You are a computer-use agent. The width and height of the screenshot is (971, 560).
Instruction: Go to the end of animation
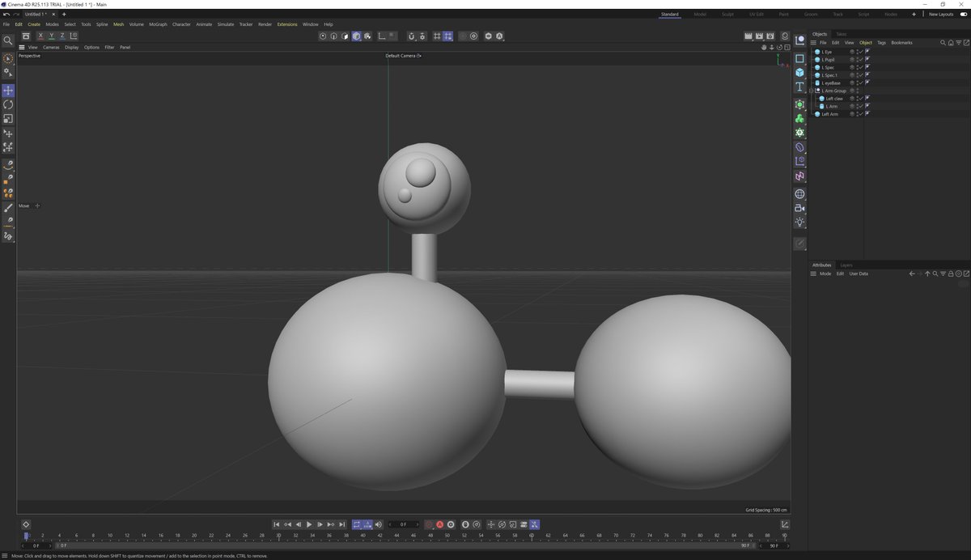coord(342,524)
